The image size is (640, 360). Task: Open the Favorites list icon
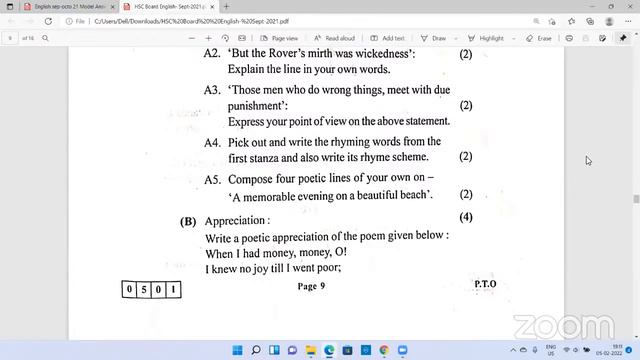click(x=571, y=21)
